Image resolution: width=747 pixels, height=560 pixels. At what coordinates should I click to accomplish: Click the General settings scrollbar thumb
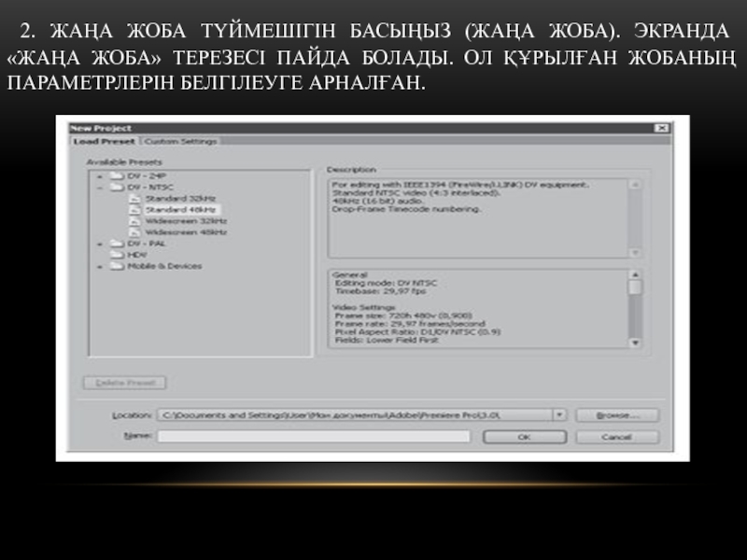(635, 287)
